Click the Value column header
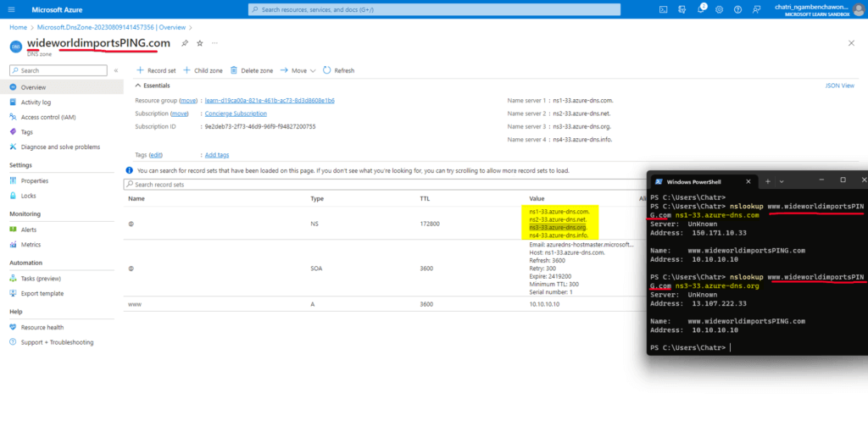Screen dimensions: 868x432 (537, 198)
